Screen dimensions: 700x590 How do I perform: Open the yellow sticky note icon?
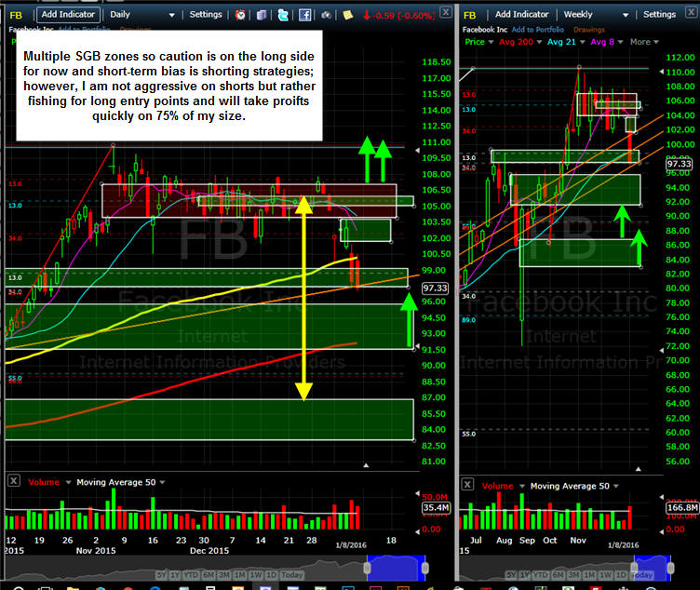(348, 15)
